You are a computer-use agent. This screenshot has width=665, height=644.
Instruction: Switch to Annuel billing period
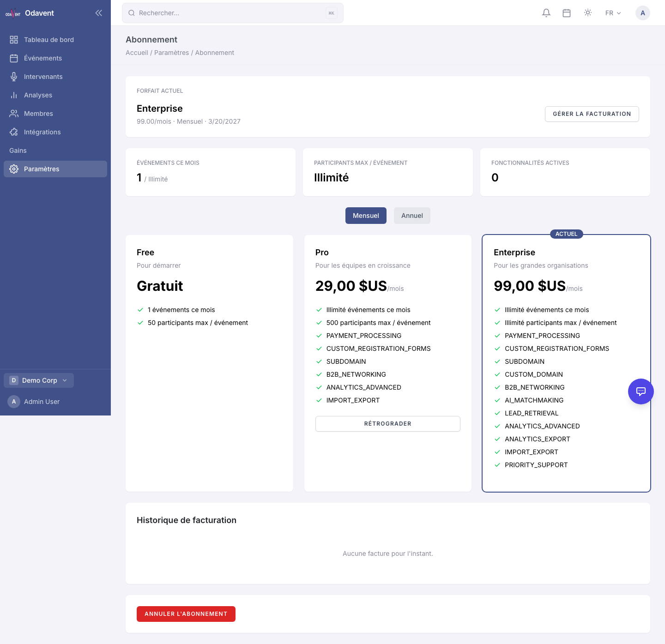(x=412, y=216)
